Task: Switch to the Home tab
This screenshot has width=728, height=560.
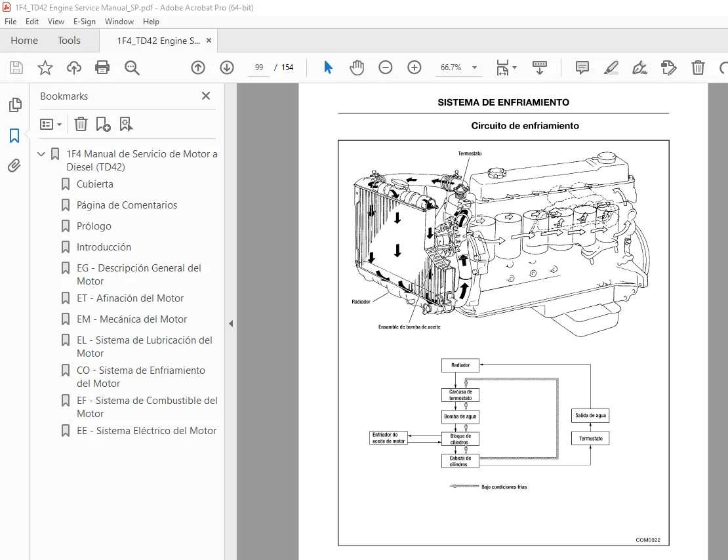Action: [24, 41]
